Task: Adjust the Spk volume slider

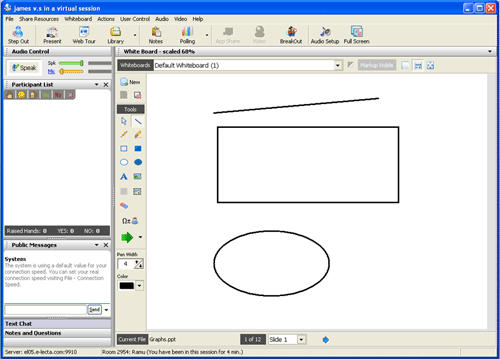Action: tap(71, 63)
